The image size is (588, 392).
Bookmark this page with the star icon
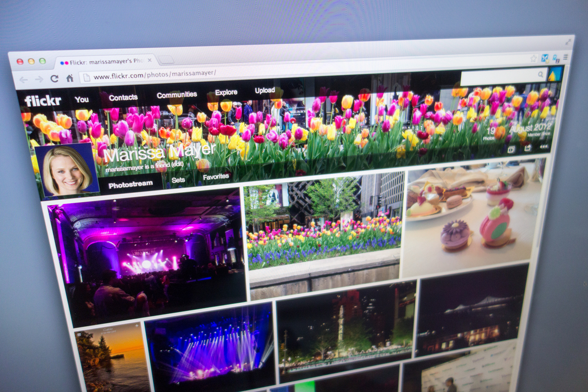click(533, 58)
